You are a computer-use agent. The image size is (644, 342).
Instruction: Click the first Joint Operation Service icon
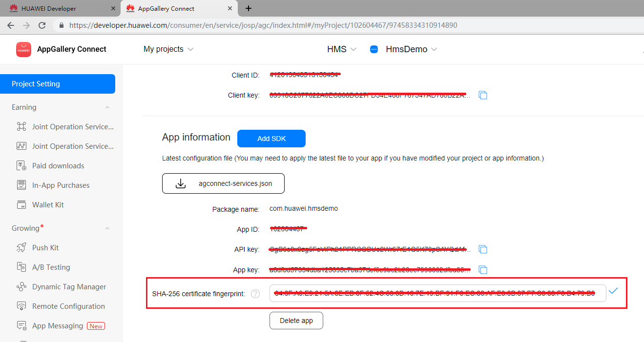pos(21,127)
